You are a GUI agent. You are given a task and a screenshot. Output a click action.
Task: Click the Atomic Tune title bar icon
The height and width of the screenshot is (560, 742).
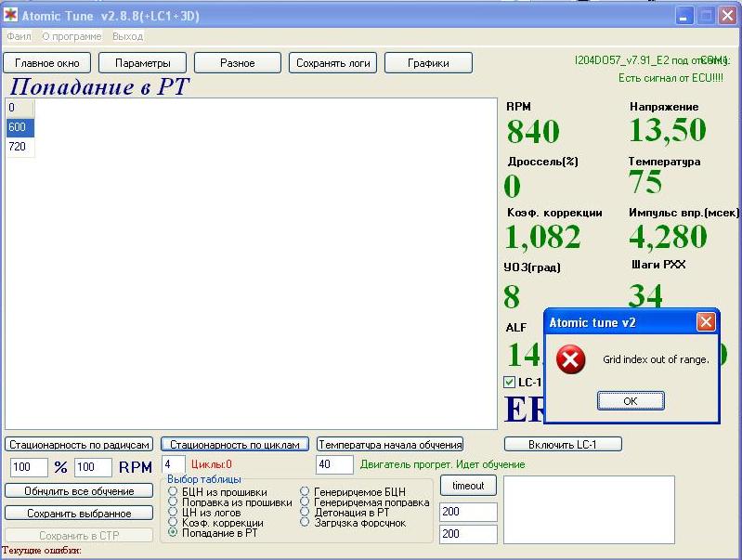(x=10, y=15)
